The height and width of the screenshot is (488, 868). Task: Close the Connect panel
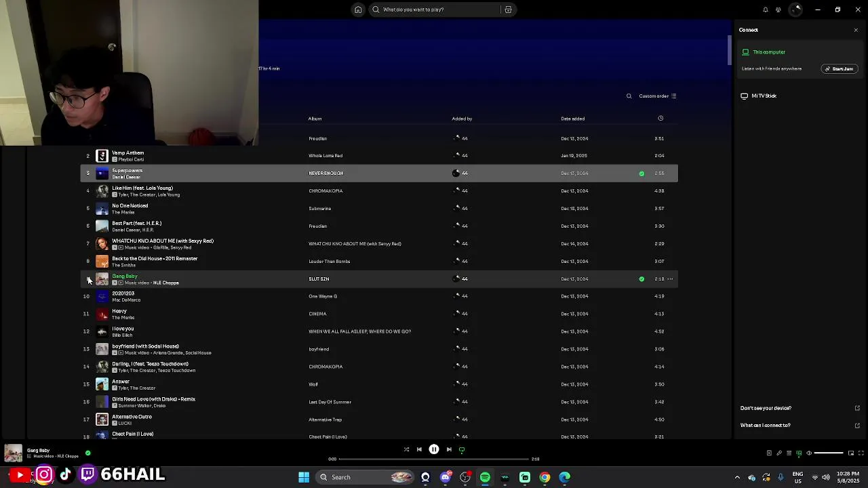(856, 30)
